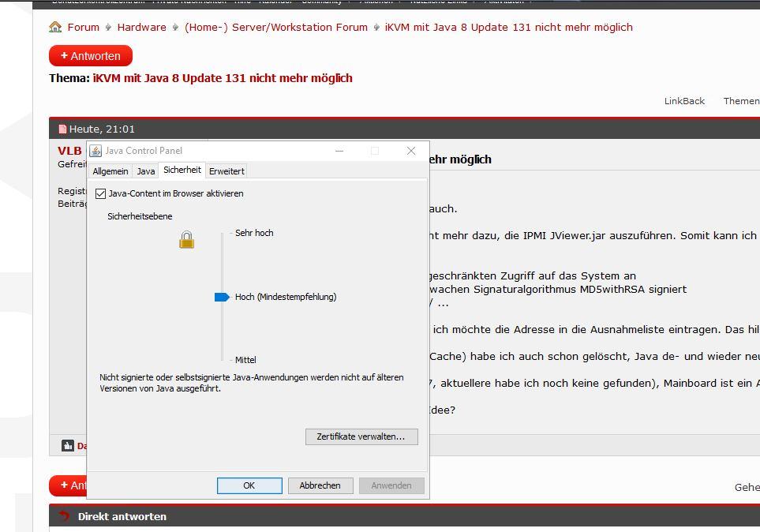Click the Direkt antworten header

point(122,516)
